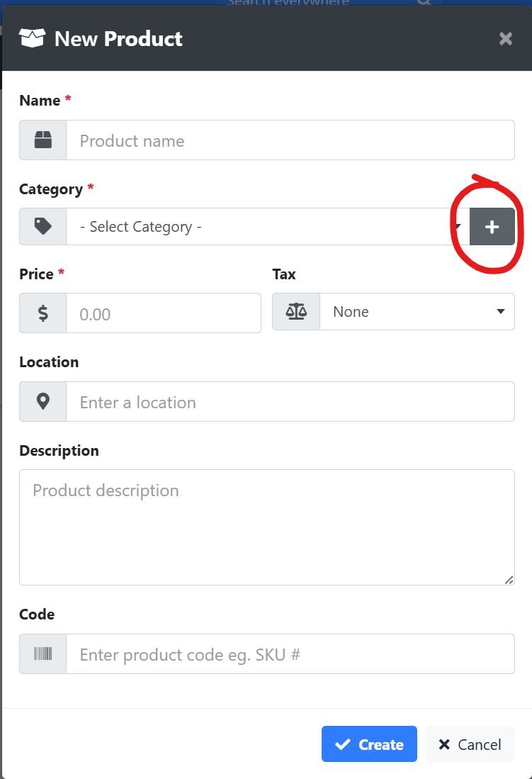The height and width of the screenshot is (779, 532).
Task: Click the description textarea resize handle
Action: tap(509, 580)
